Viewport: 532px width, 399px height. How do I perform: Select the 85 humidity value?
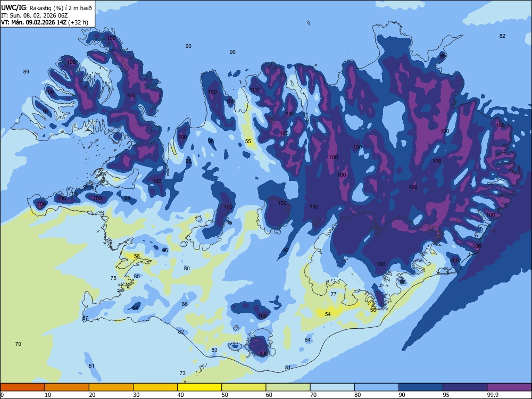pyautogui.click(x=137, y=277)
